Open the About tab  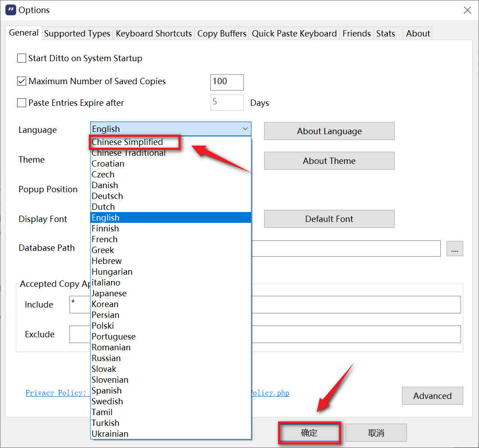(418, 33)
